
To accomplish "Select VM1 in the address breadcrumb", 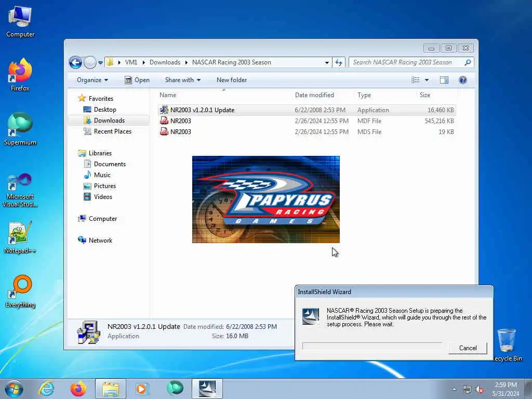I will pyautogui.click(x=131, y=62).
